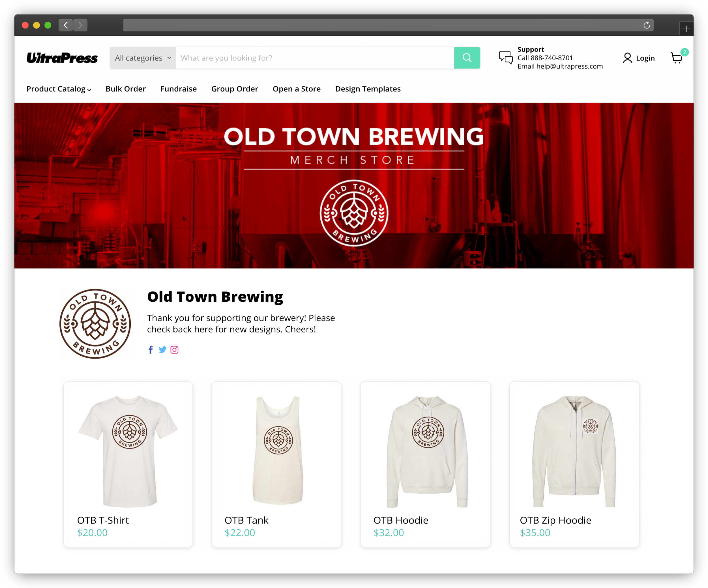Click the green fullscreen window button

click(x=48, y=25)
